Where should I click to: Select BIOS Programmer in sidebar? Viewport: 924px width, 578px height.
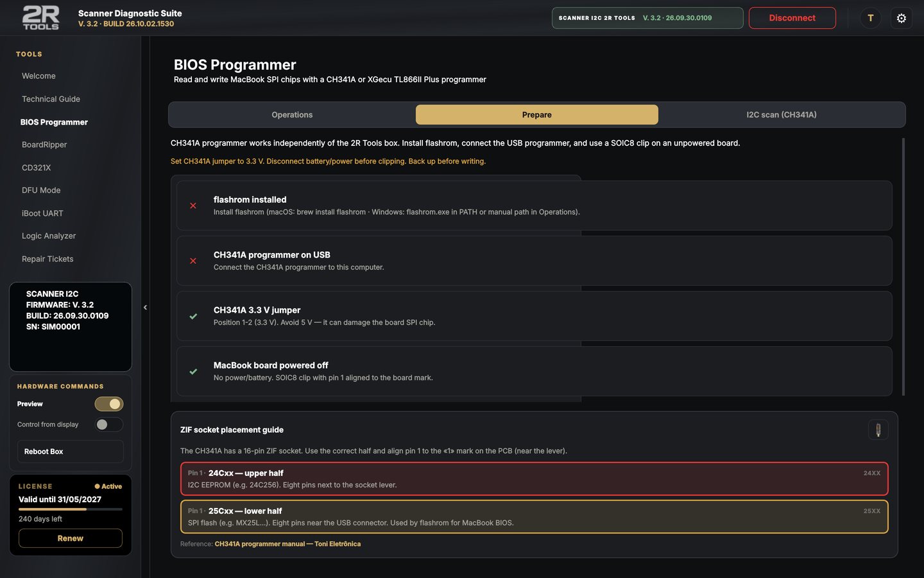pos(54,122)
